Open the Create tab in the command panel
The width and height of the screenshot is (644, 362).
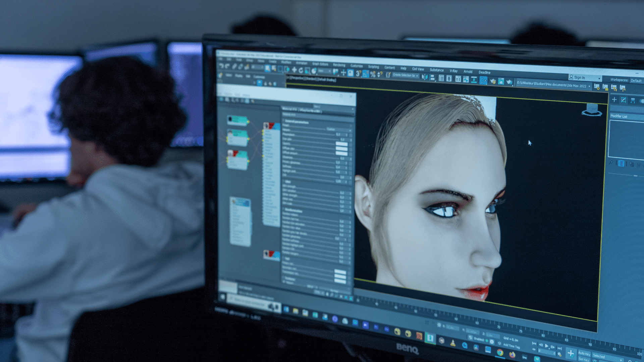(614, 100)
